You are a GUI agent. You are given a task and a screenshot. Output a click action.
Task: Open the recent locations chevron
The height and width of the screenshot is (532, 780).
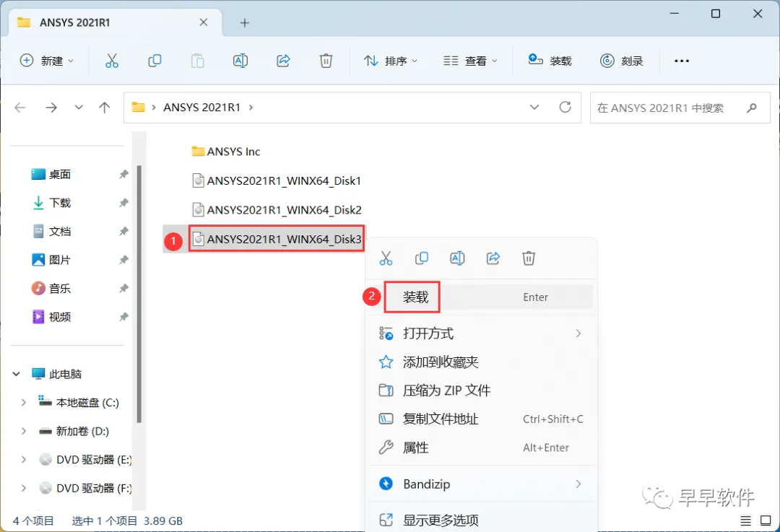(79, 108)
